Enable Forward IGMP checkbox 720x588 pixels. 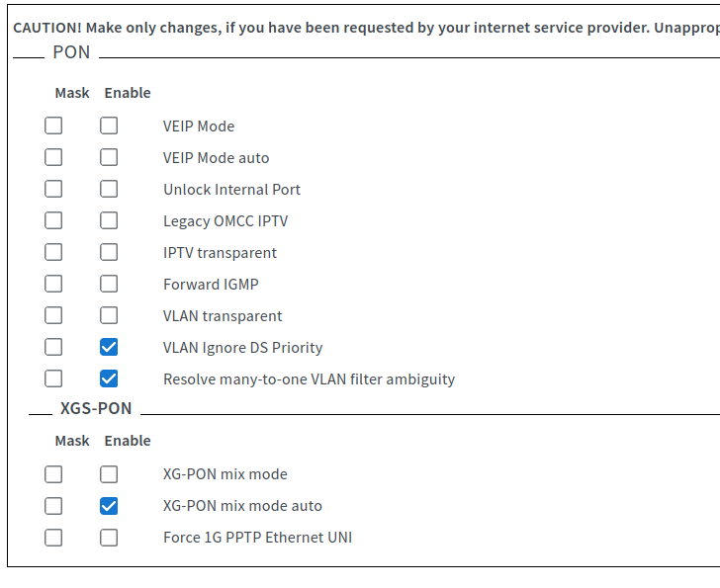[x=109, y=285]
